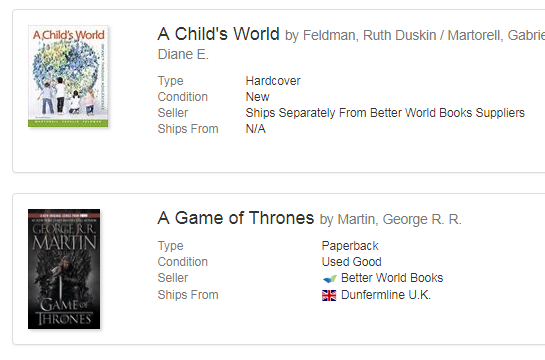Image resolution: width=545 pixels, height=360 pixels.
Task: Click the N/A ships-from value
Action: click(x=255, y=129)
